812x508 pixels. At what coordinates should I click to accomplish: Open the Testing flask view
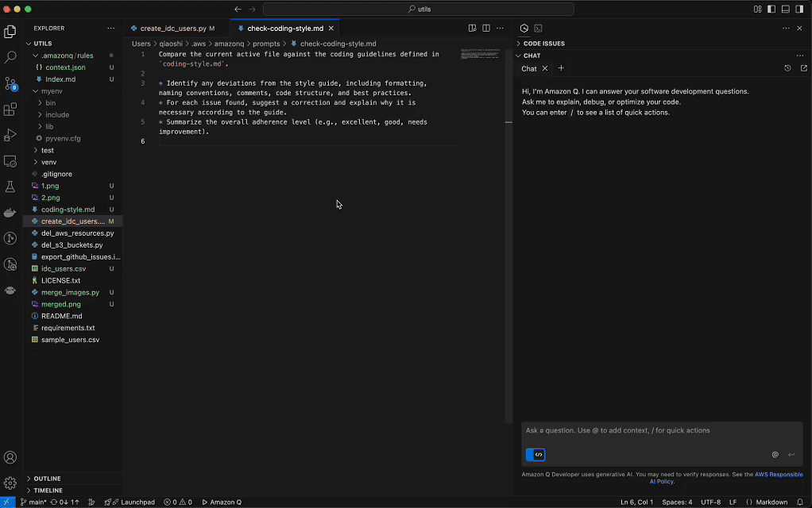10,187
